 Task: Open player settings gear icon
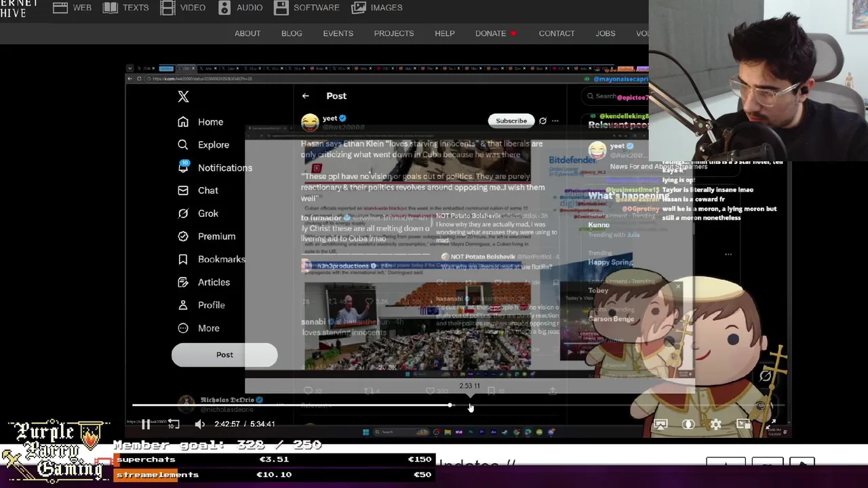point(716,424)
